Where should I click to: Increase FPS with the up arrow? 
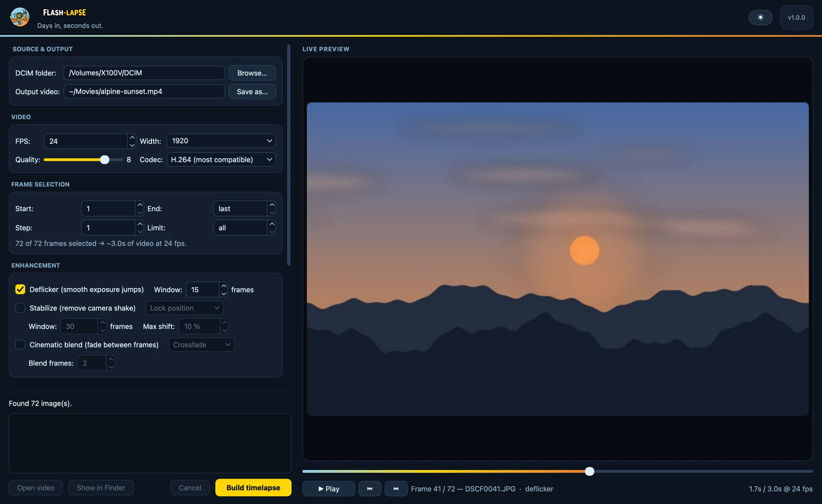tap(132, 137)
